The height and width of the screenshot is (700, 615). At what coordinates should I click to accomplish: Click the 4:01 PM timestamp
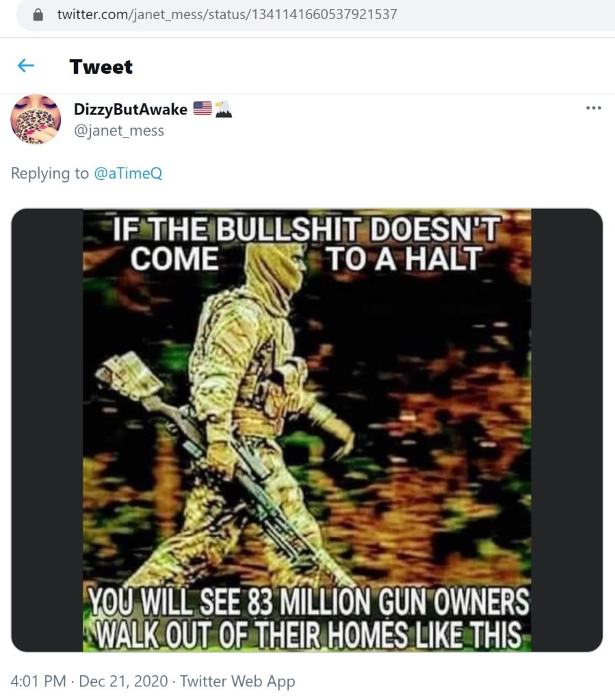click(38, 682)
